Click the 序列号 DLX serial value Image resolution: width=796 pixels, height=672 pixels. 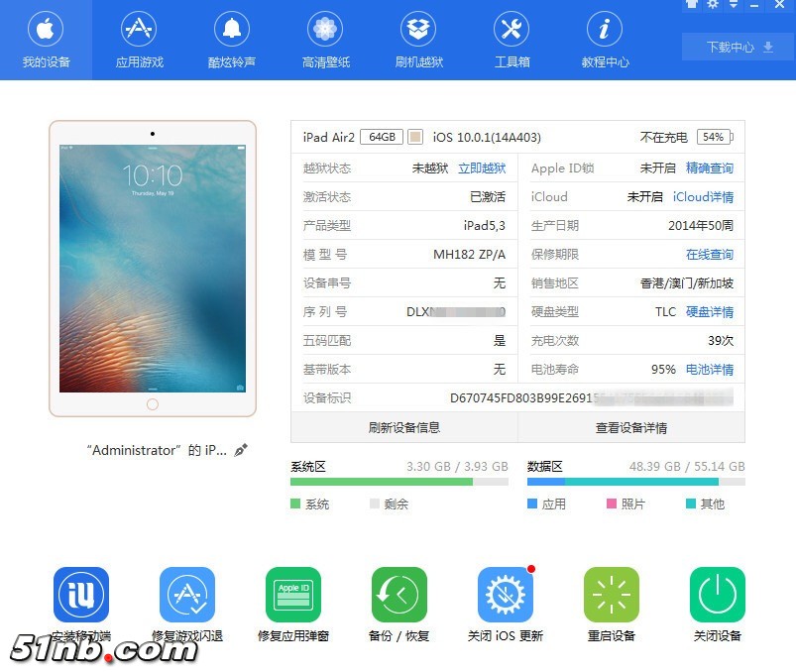point(456,311)
